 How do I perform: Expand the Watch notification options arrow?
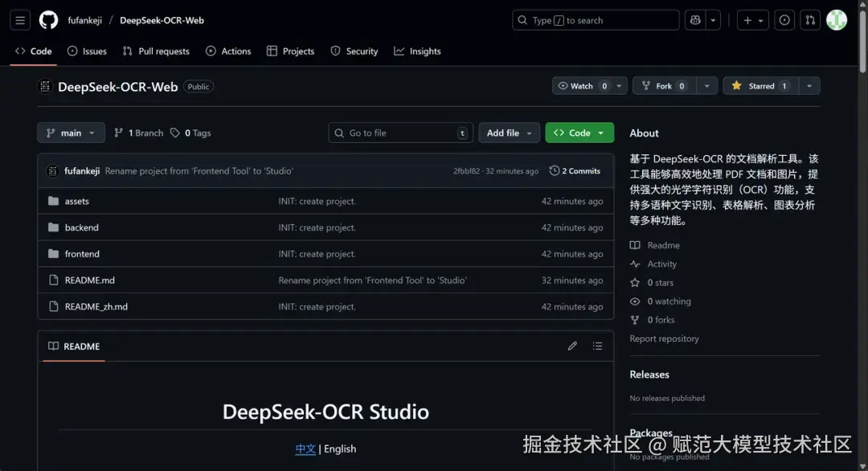point(619,86)
